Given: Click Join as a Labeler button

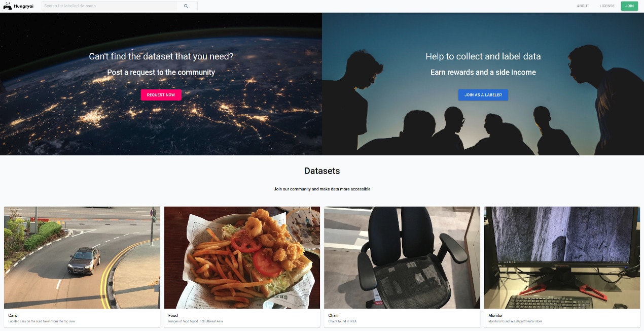Looking at the screenshot, I should (x=483, y=95).
